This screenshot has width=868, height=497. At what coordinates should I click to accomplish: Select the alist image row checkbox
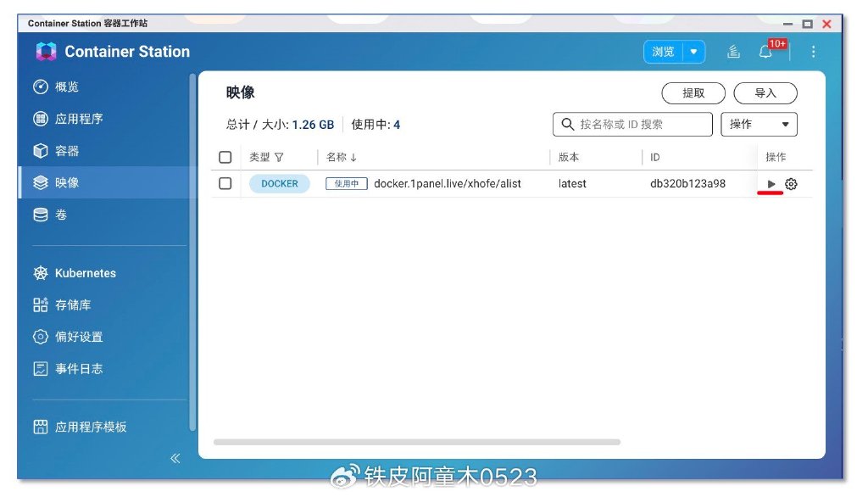point(225,183)
